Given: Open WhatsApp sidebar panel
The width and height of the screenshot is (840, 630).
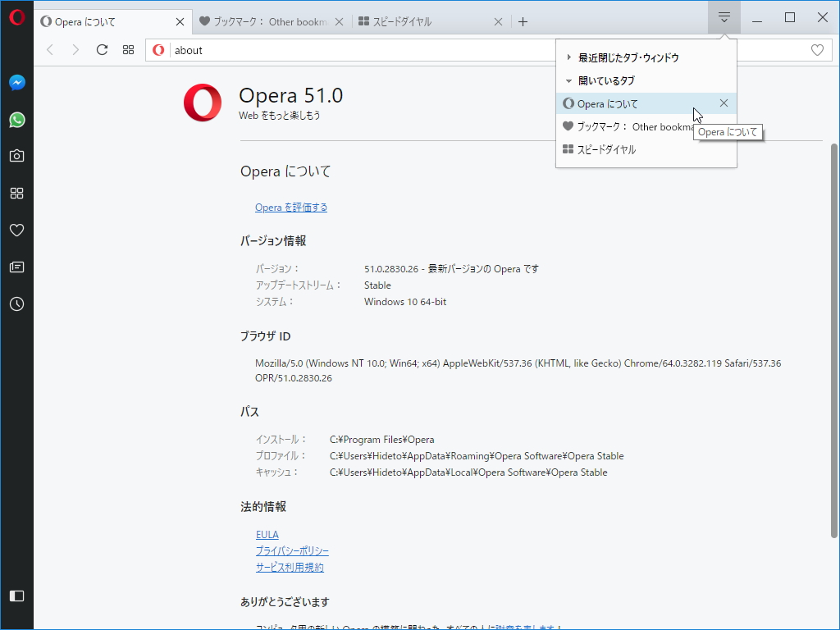Looking at the screenshot, I should 16,120.
